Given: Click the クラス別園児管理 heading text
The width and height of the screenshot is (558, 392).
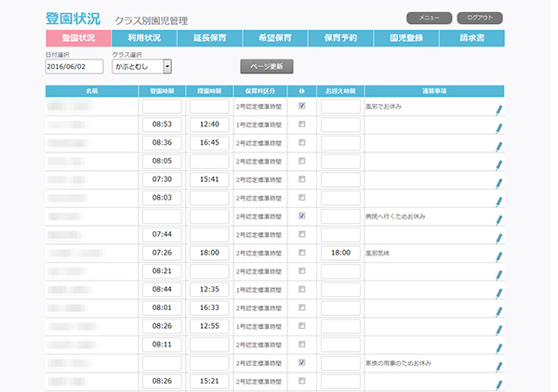Looking at the screenshot, I should (151, 21).
